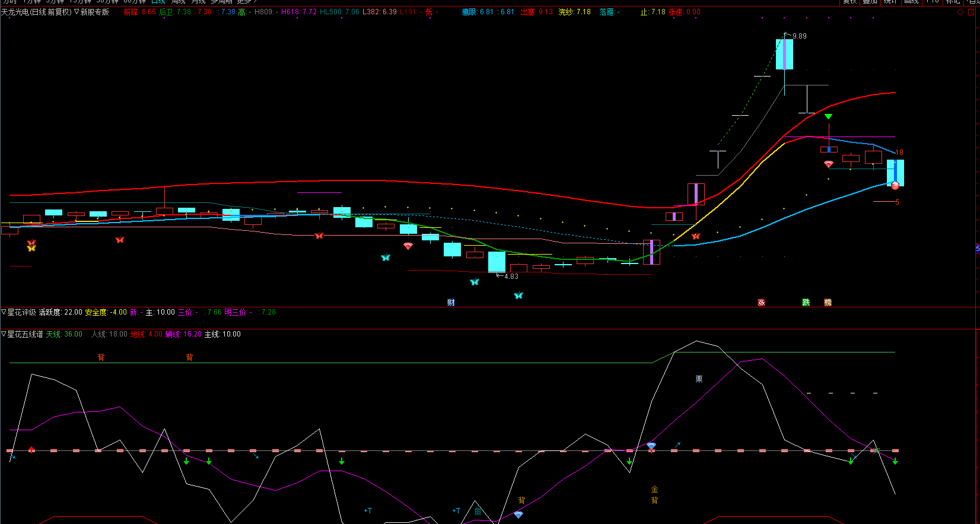Click the red 涨 badge
The width and height of the screenshot is (980, 524).
tap(761, 303)
